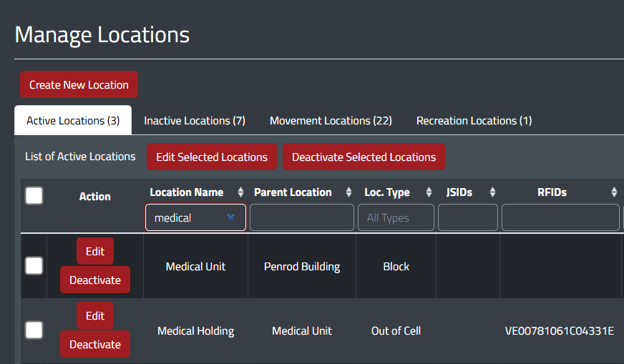The width and height of the screenshot is (624, 364).
Task: Open the All Types filter dropdown
Action: pos(396,217)
